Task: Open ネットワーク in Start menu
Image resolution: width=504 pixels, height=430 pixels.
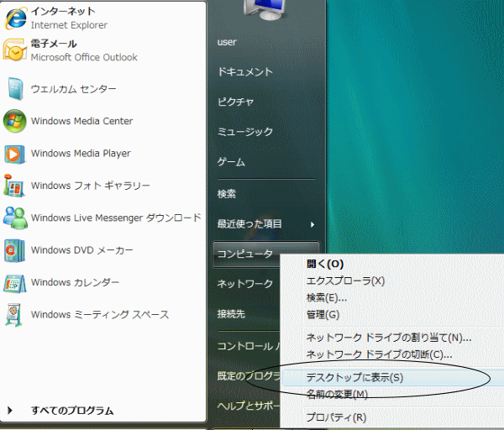Action: click(245, 284)
